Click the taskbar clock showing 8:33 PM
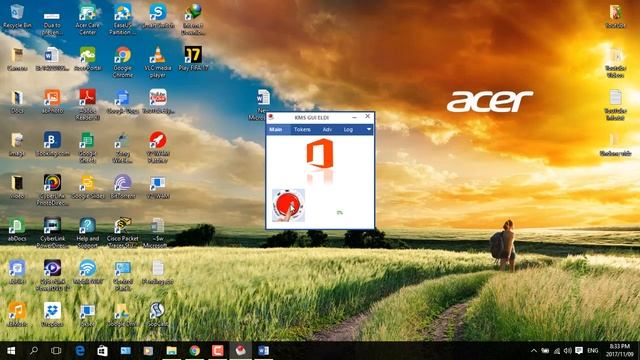The image size is (640, 360). coord(620,350)
